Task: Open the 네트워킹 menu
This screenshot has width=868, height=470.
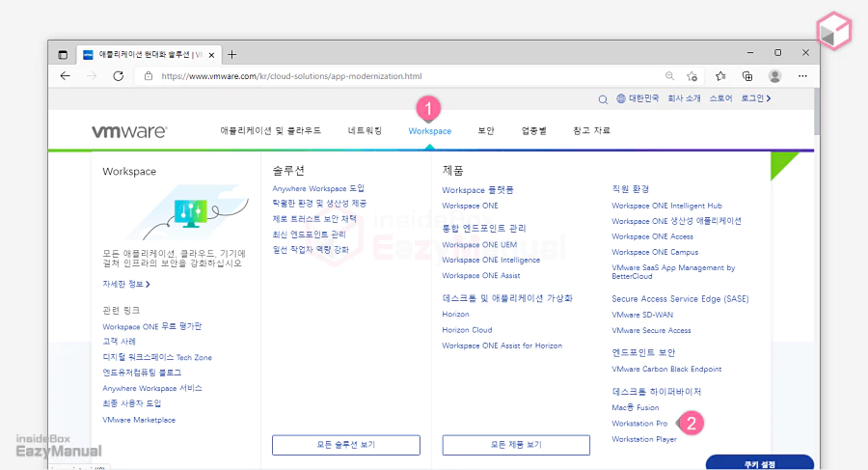Action: tap(365, 131)
